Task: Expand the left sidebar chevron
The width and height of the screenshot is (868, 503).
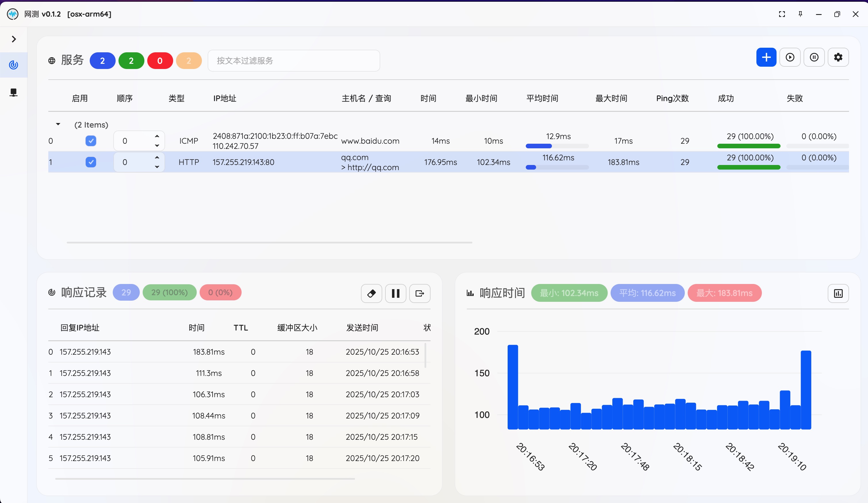Action: tap(14, 39)
